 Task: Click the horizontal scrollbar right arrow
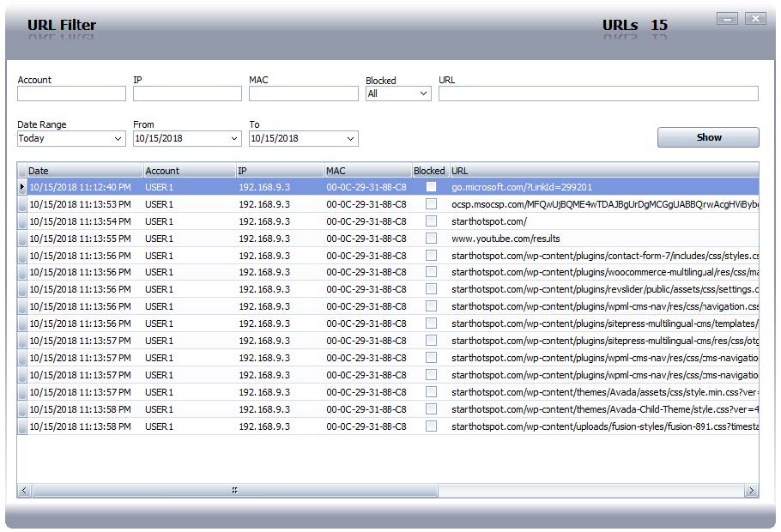pos(752,491)
